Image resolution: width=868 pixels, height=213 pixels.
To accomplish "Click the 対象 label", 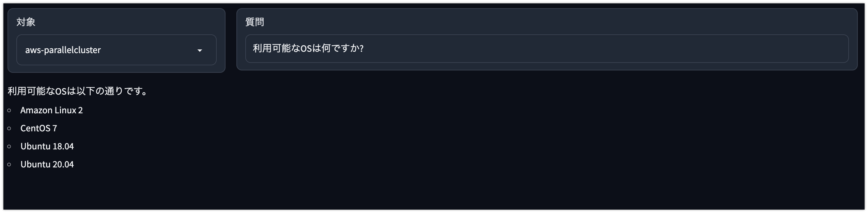I will 26,22.
